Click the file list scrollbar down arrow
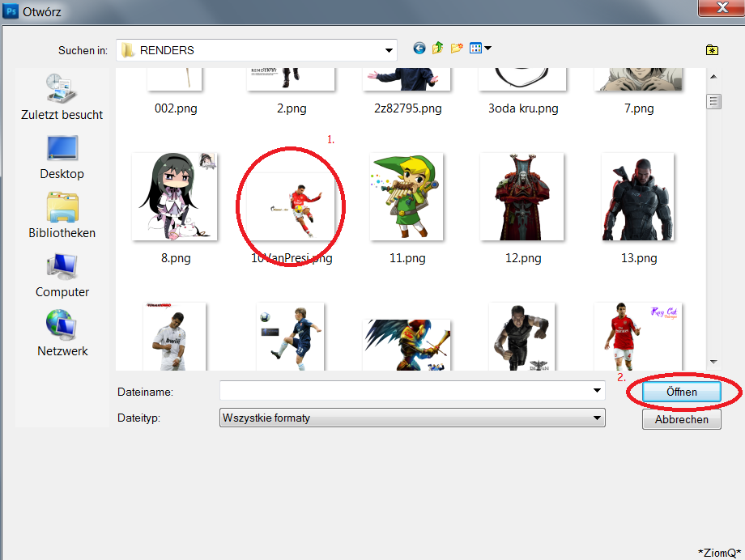This screenshot has width=745, height=560. coord(713,362)
